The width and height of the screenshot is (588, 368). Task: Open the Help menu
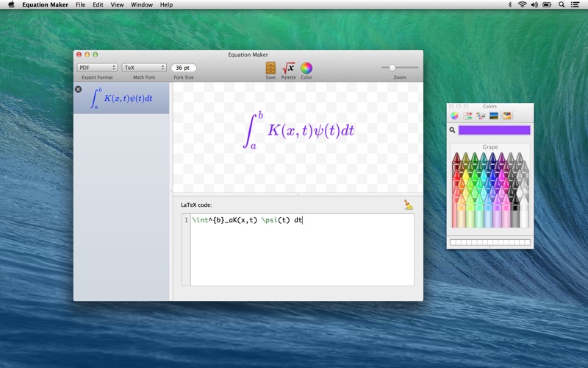pos(166,4)
